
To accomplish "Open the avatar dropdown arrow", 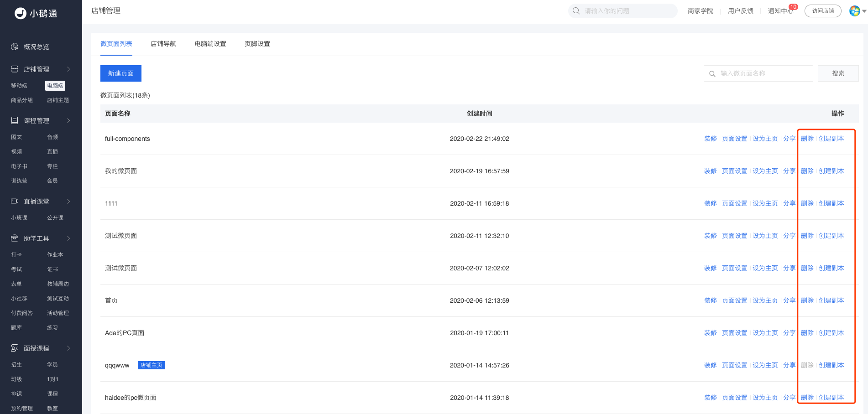I will tap(864, 11).
